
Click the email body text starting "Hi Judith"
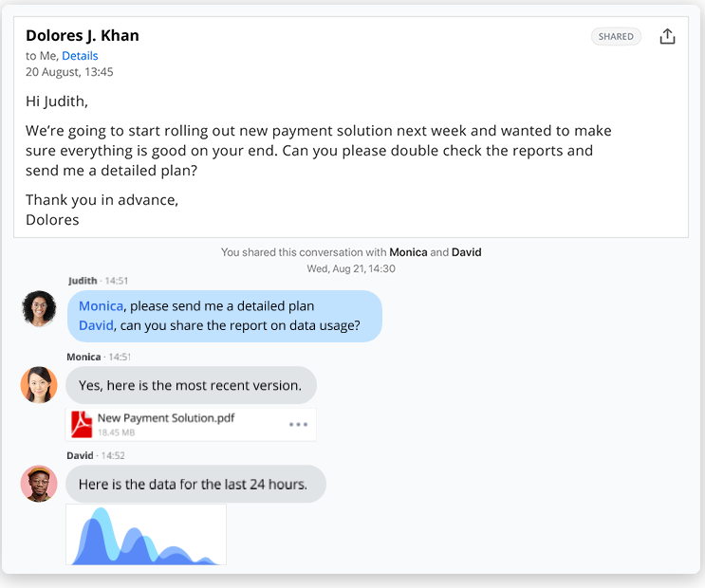coord(56,101)
